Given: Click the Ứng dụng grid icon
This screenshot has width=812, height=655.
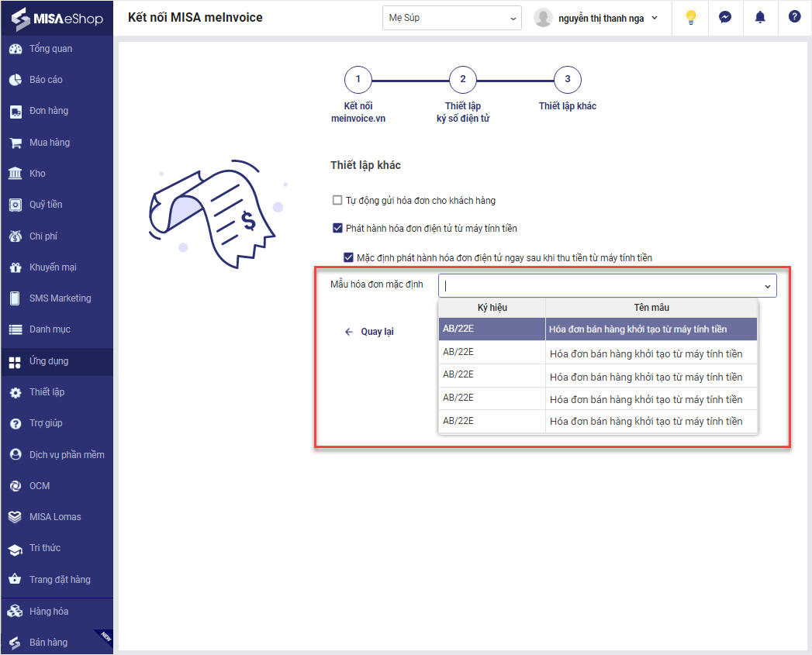Looking at the screenshot, I should tap(16, 362).
